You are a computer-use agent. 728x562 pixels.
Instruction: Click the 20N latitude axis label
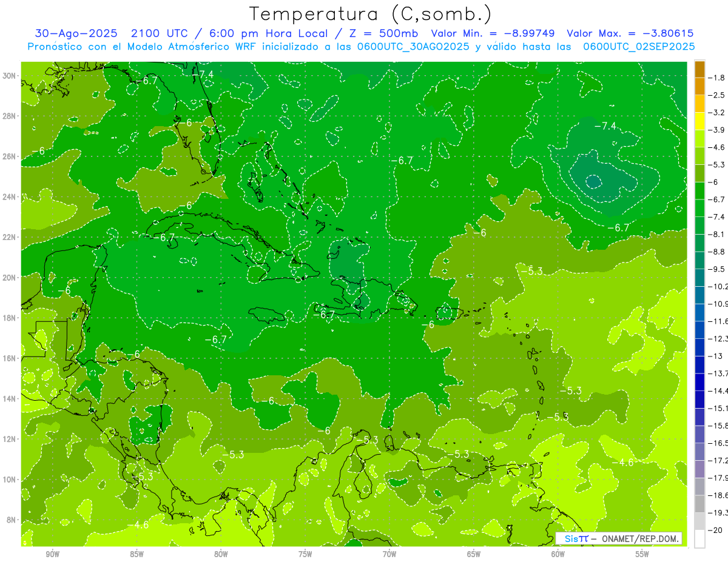point(10,278)
